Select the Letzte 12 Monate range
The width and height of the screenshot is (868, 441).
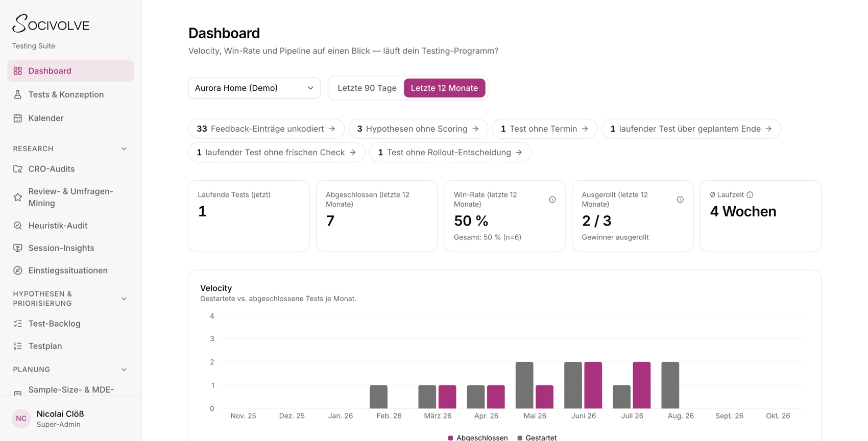click(444, 88)
